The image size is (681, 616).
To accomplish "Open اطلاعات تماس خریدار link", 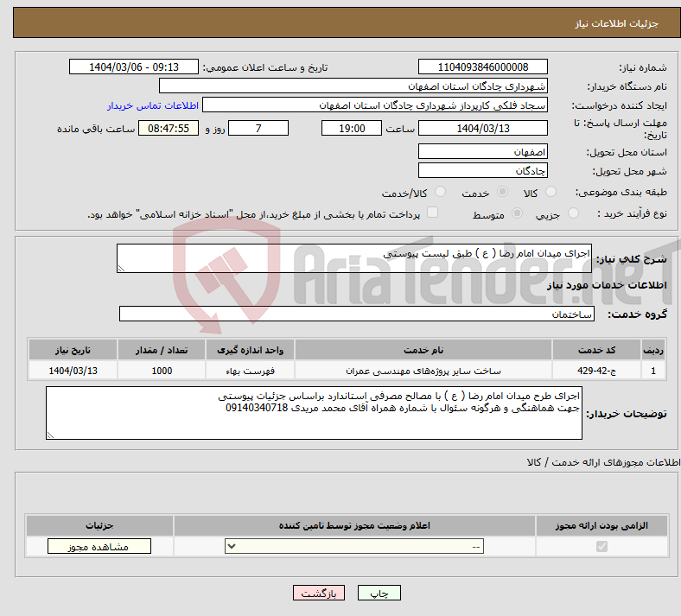I will tap(153, 105).
